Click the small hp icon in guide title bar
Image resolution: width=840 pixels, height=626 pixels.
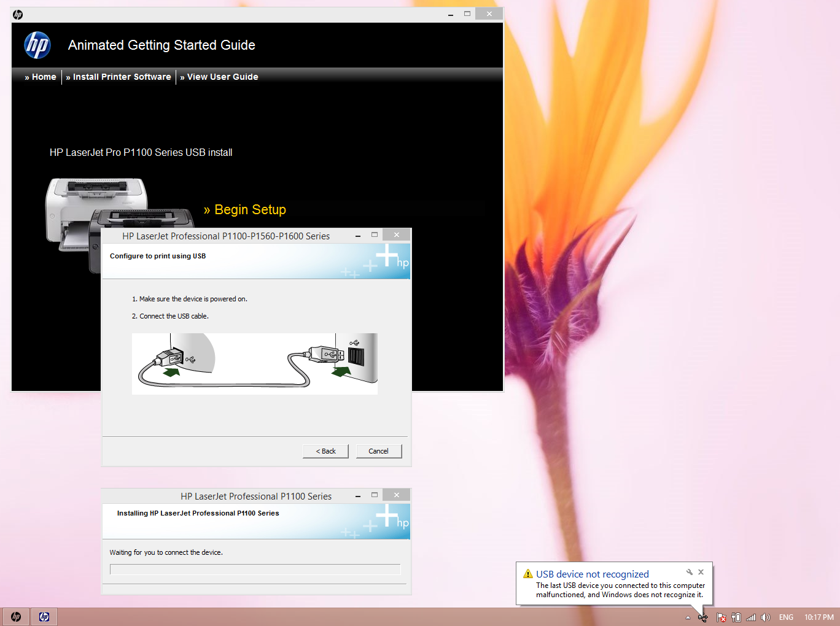pos(18,14)
